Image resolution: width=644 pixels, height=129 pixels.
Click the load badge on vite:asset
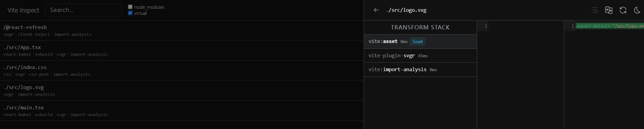click(x=418, y=41)
